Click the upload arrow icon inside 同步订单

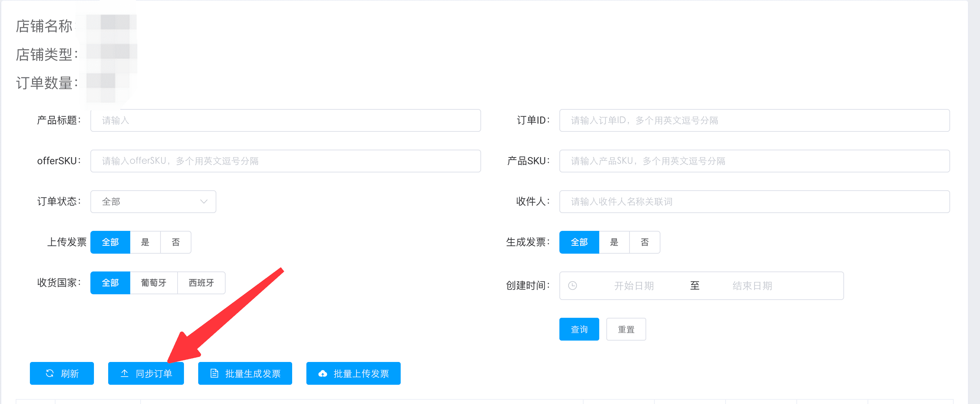125,373
